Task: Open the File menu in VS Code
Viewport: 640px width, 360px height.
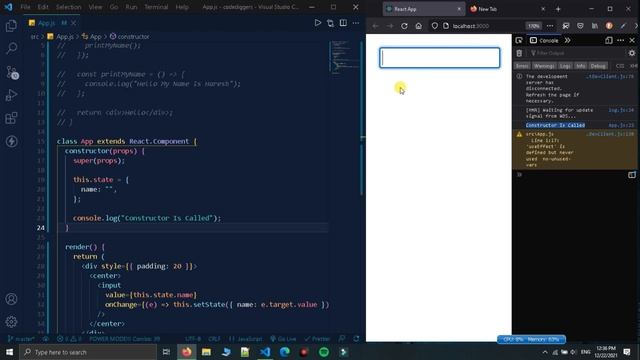Action: pos(25,7)
